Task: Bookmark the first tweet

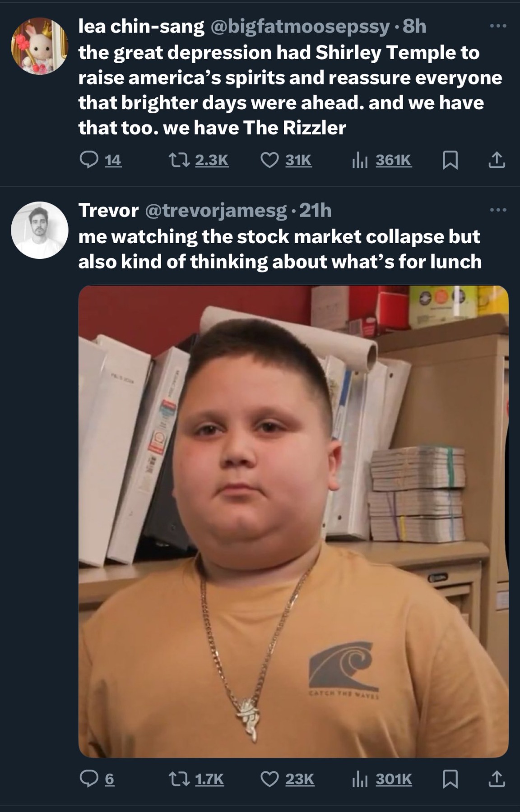Action: coord(450,161)
